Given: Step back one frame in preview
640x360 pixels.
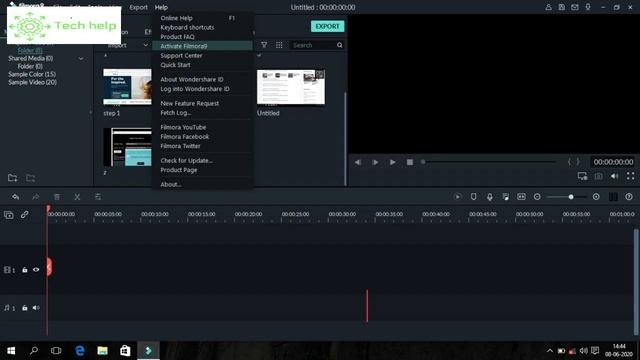Looking at the screenshot, I should click(358, 162).
